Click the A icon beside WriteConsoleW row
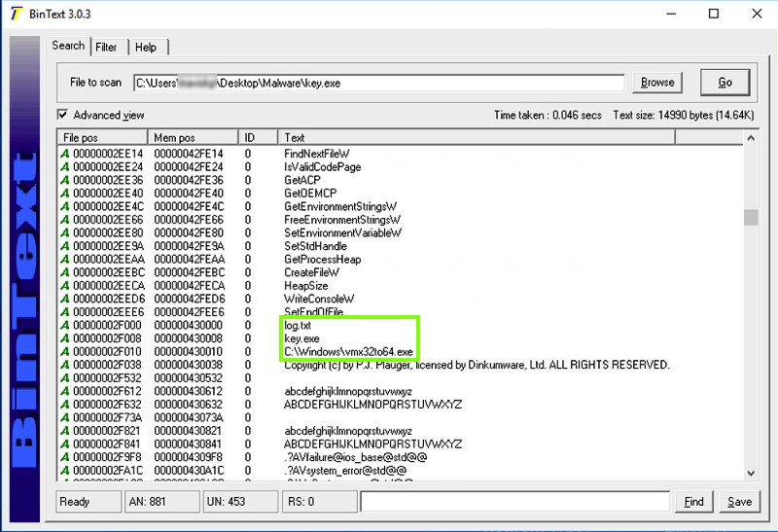Screen dimensions: 778x532 65,299
